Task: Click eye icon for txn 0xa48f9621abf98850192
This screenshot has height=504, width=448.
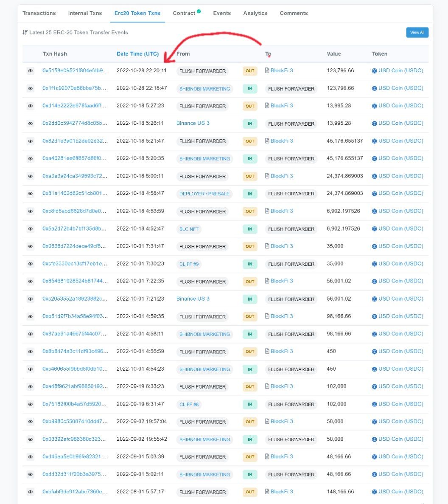Action: point(31,387)
